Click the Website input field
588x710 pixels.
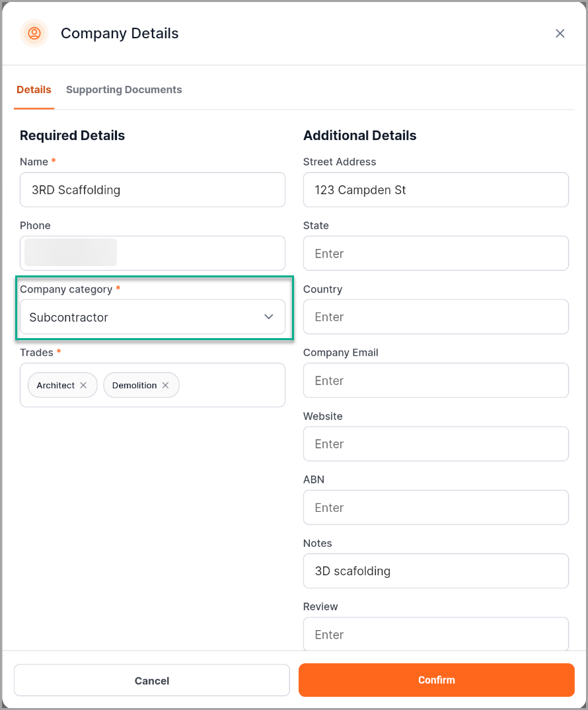pyautogui.click(x=435, y=444)
